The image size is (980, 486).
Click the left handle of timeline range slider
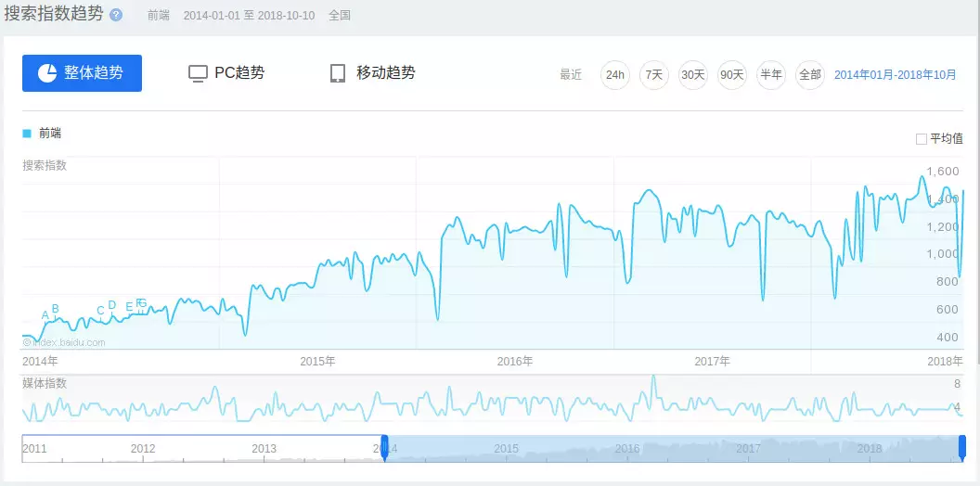tap(384, 449)
